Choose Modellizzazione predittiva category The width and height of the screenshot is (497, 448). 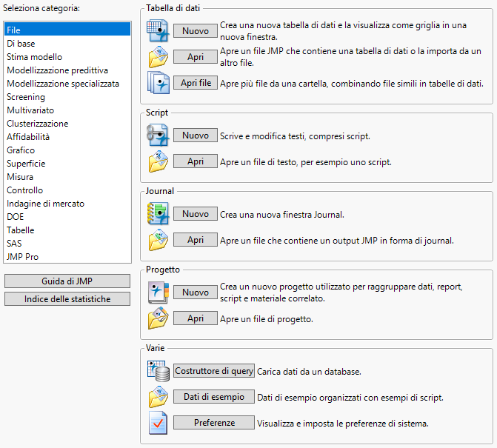tap(67, 70)
